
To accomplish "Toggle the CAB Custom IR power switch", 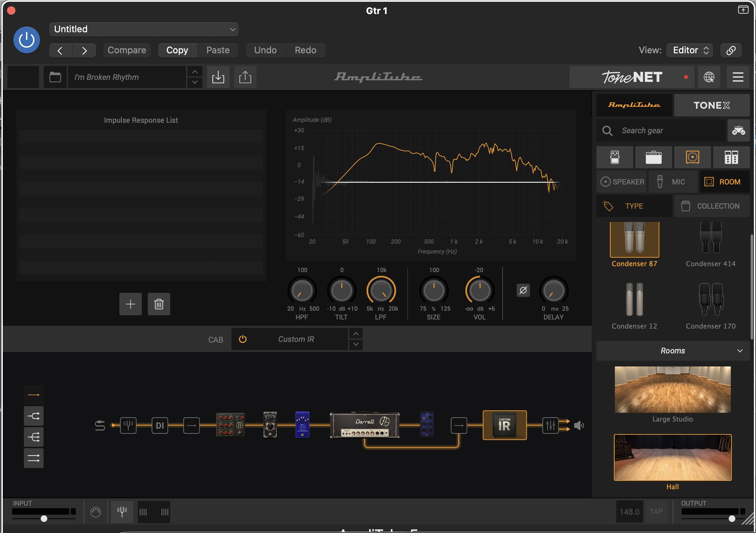I will (x=243, y=339).
